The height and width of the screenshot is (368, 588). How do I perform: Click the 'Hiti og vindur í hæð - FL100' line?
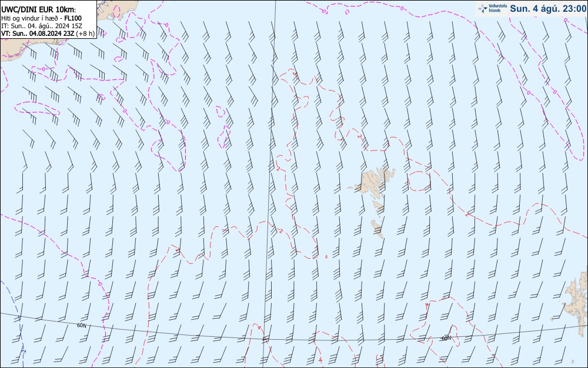pyautogui.click(x=41, y=18)
